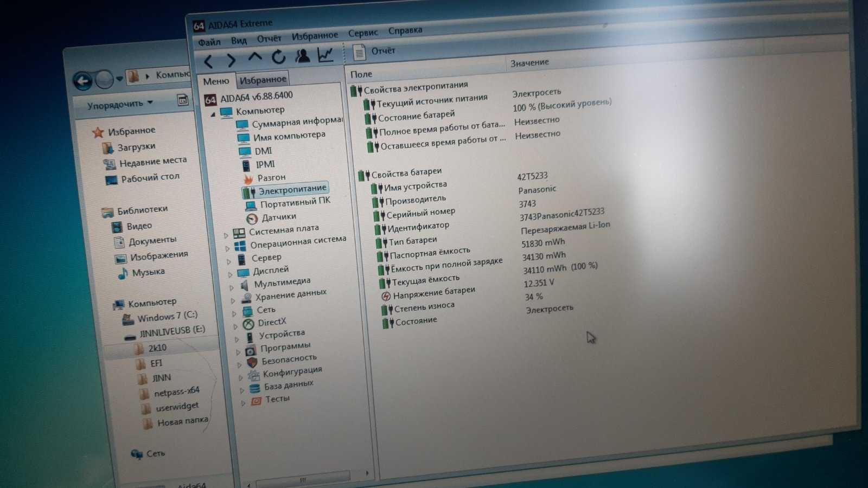Click the Операционная система Windows icon
Viewport: 868px width, 488px height.
click(x=240, y=247)
